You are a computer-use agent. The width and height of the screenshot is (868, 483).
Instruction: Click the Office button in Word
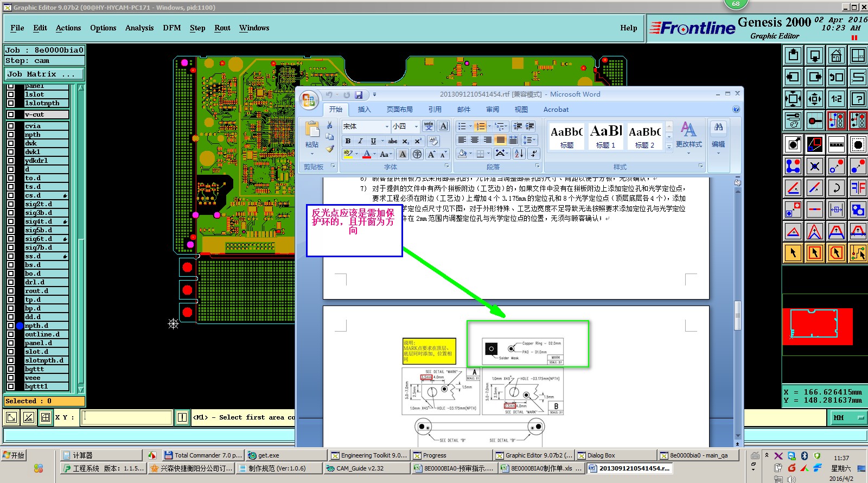(309, 100)
